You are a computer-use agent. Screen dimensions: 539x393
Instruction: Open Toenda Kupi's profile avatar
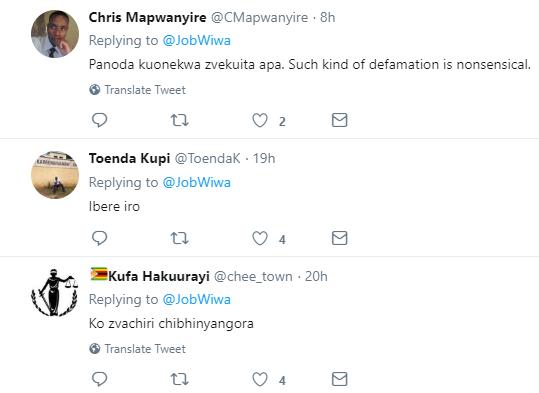click(55, 175)
